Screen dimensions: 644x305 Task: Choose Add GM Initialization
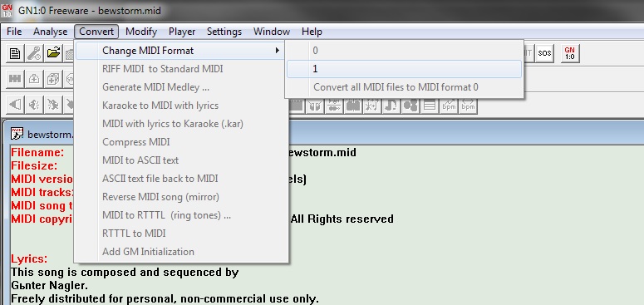tap(180, 252)
